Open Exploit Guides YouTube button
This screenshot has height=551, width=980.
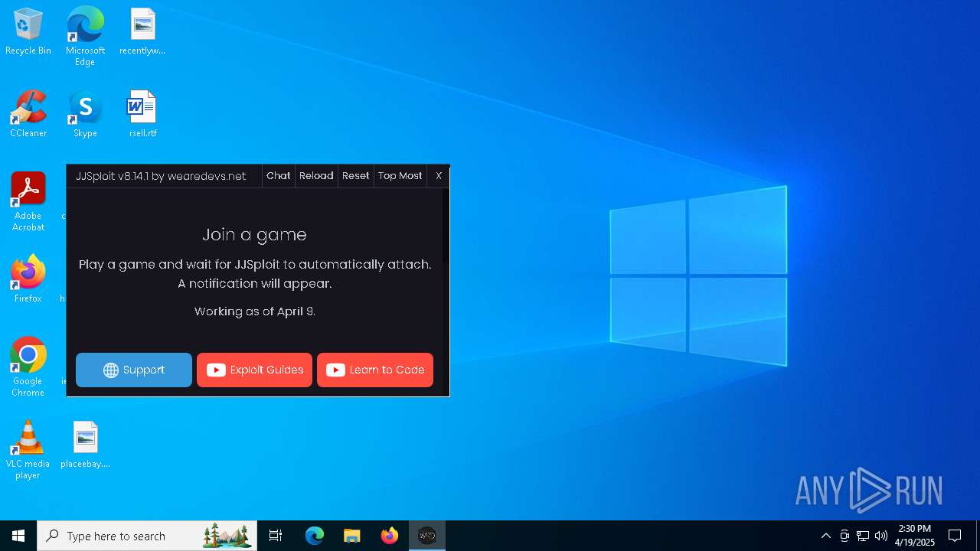254,370
